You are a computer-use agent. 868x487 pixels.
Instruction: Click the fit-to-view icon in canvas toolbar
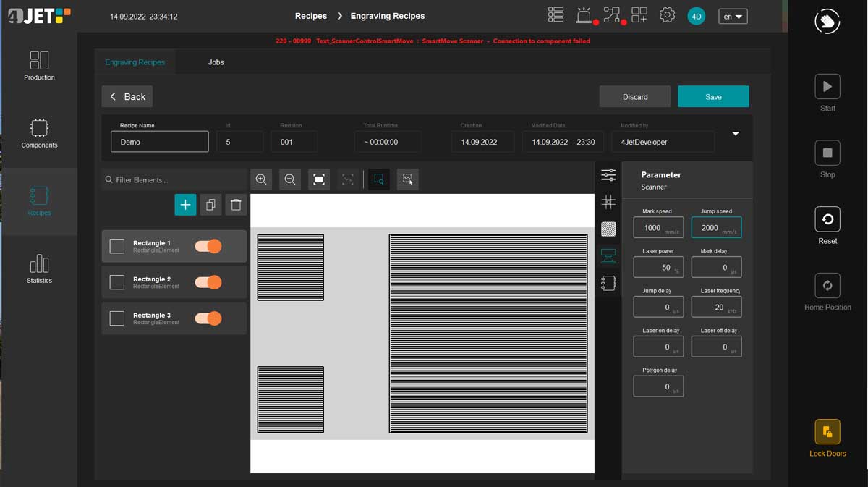point(319,179)
